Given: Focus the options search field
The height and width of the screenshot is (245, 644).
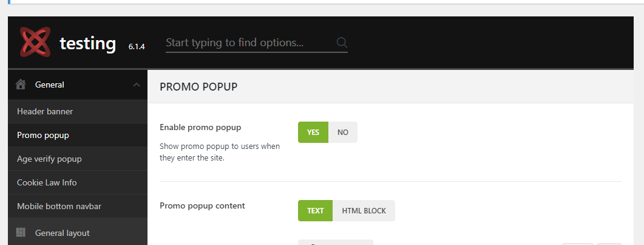Looking at the screenshot, I should coord(249,43).
